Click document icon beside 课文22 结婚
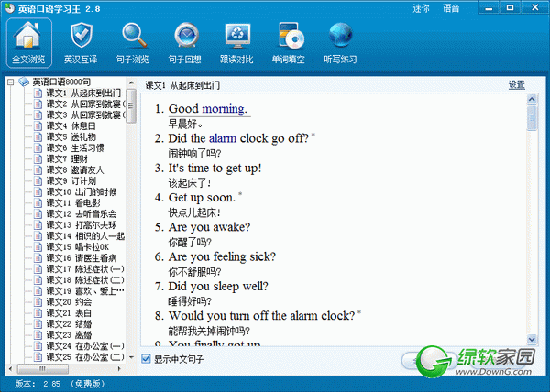The height and width of the screenshot is (392, 550). (x=38, y=323)
